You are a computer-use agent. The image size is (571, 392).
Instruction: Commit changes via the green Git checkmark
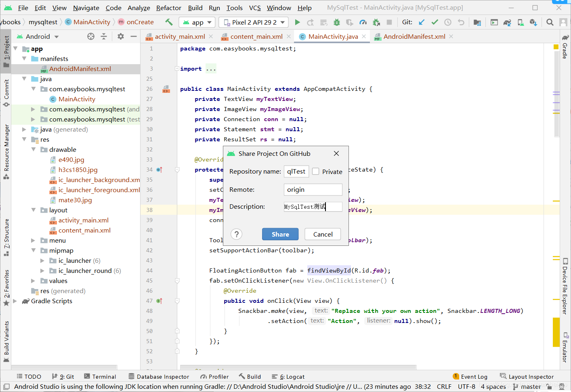tap(435, 22)
